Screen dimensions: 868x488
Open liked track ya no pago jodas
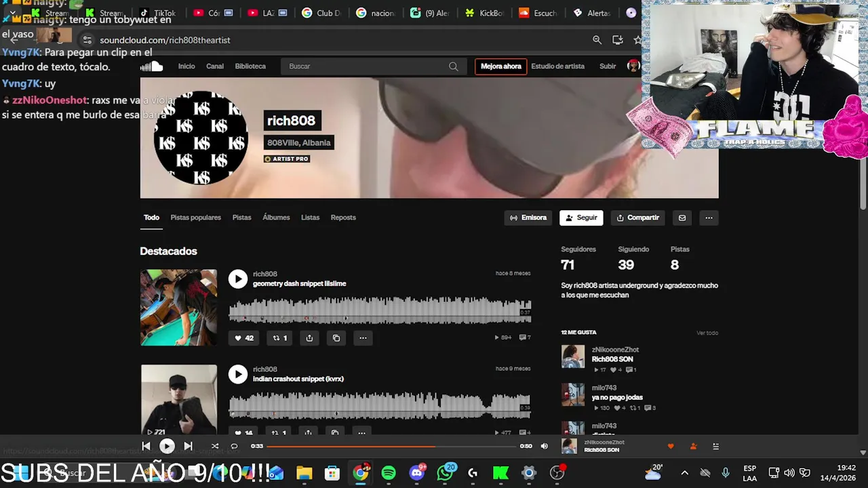click(617, 397)
